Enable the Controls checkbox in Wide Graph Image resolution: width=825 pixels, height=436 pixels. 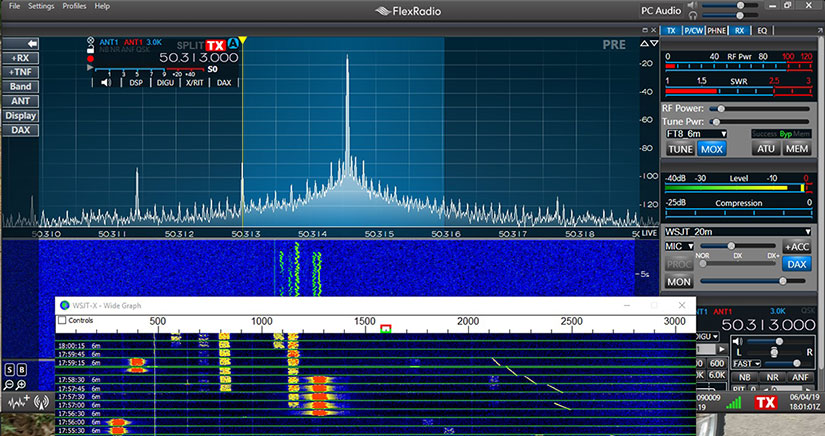pyautogui.click(x=62, y=320)
